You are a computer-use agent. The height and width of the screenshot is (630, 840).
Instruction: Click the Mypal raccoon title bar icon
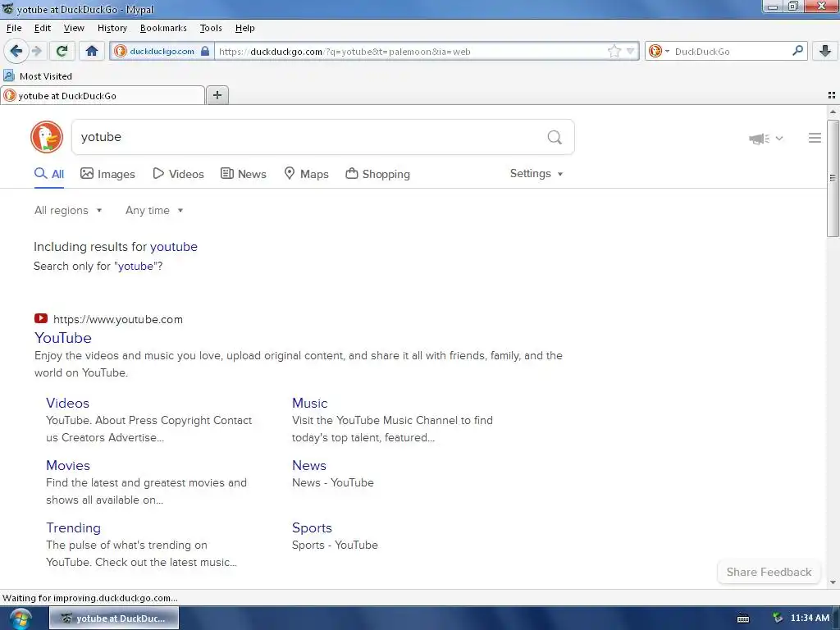pyautogui.click(x=8, y=8)
